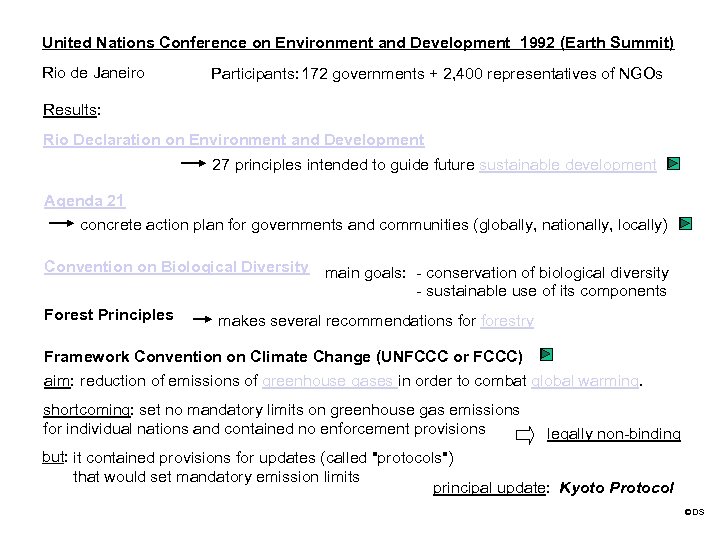Click the arrow before "27 principles"
720x540 pixels.
pos(193,164)
